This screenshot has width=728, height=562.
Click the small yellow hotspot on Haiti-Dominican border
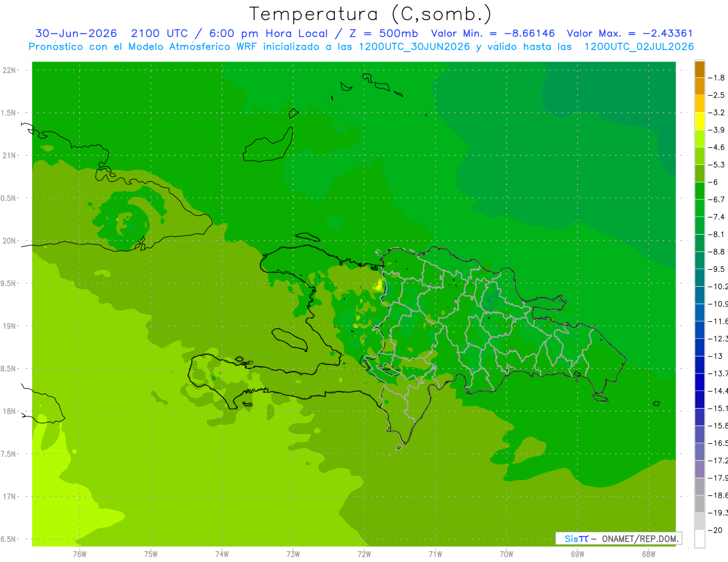point(379,285)
